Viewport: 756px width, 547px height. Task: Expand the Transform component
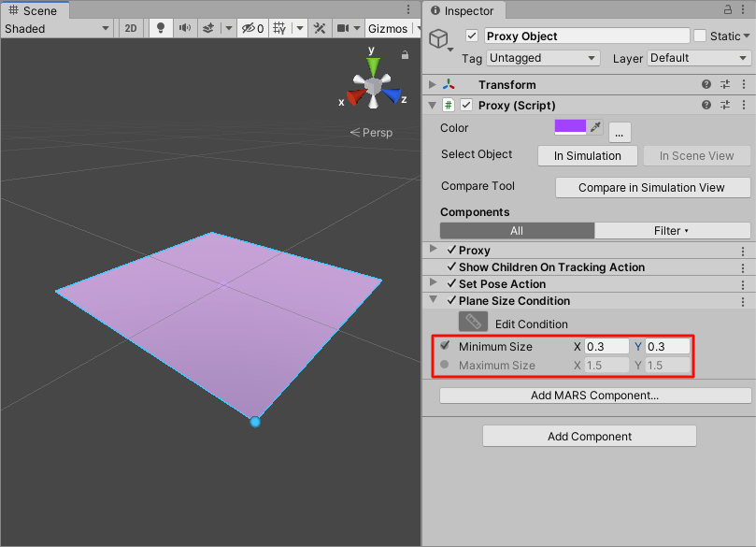click(x=432, y=85)
